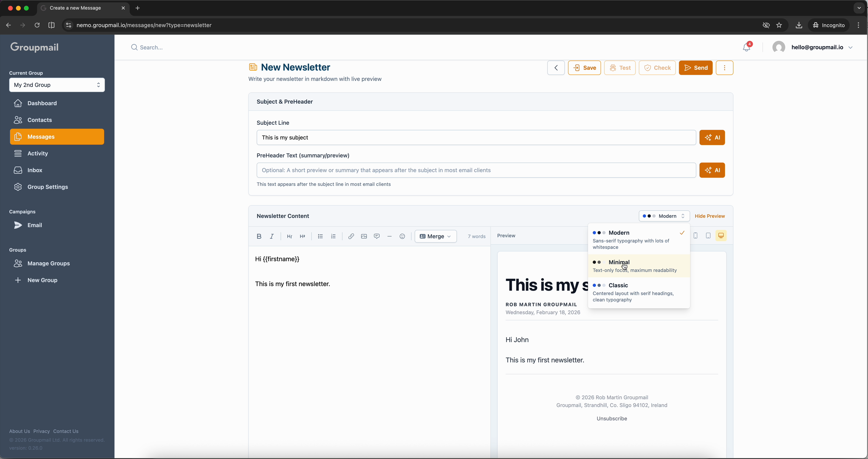Switch preview to tablet view
The image size is (868, 459).
tap(708, 236)
